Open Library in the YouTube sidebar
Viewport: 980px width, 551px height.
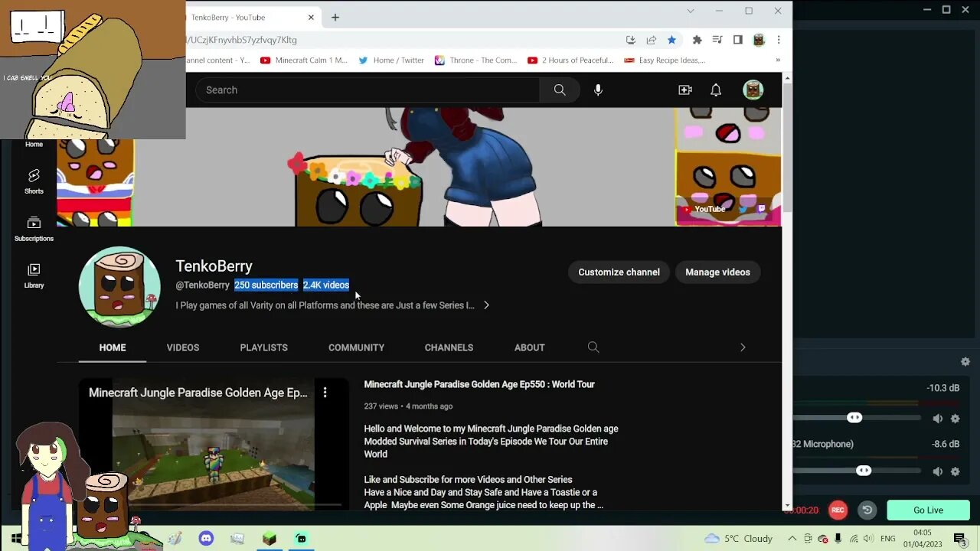pos(34,275)
